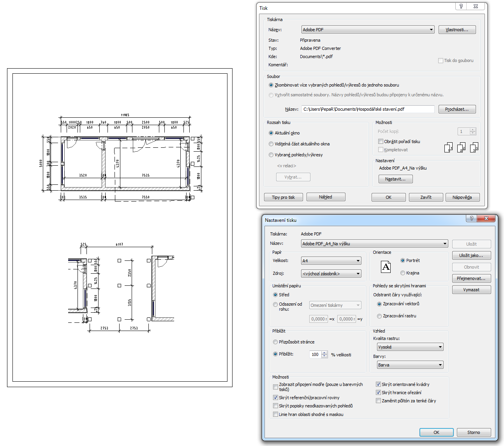Increase the Přiblížit percentage with the spinner
The width and height of the screenshot is (504, 446).
pyautogui.click(x=324, y=352)
